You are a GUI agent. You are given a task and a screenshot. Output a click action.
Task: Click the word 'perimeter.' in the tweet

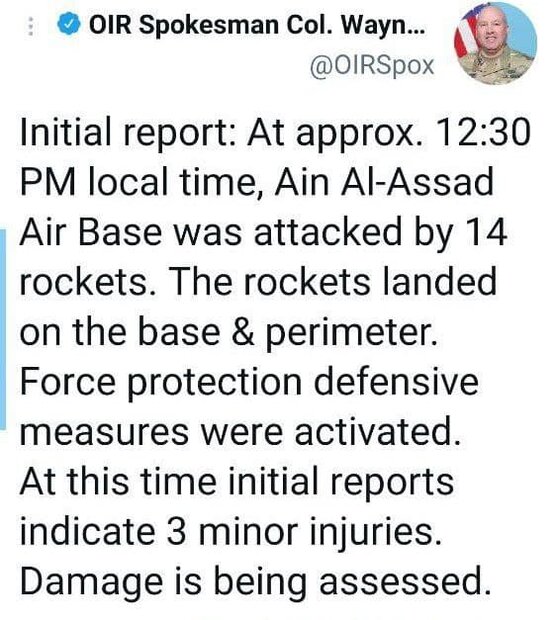click(351, 334)
